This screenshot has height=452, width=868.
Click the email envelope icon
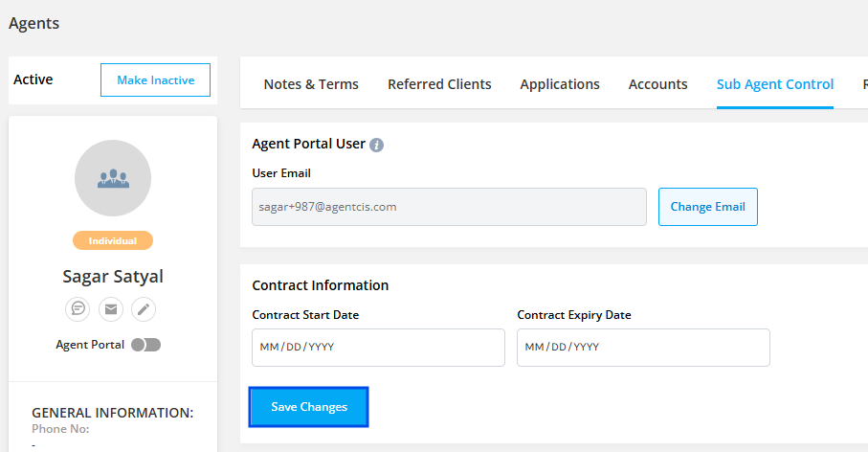tap(111, 308)
